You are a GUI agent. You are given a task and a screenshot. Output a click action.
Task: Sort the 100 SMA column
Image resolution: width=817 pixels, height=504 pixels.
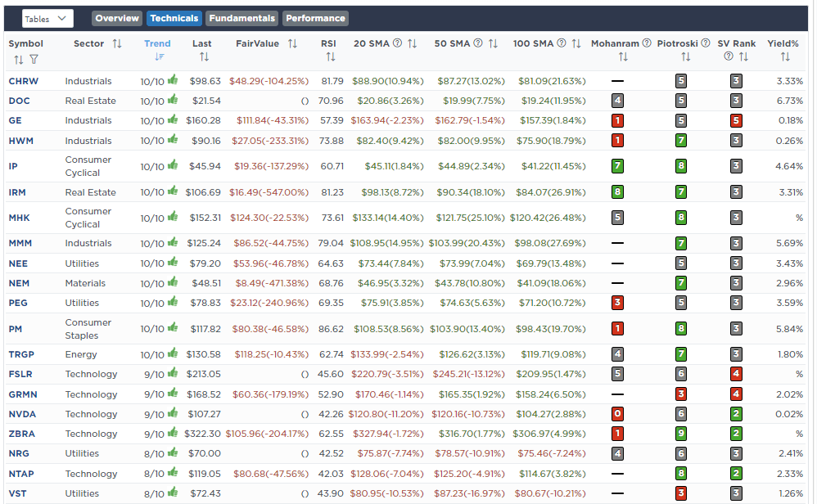576,43
